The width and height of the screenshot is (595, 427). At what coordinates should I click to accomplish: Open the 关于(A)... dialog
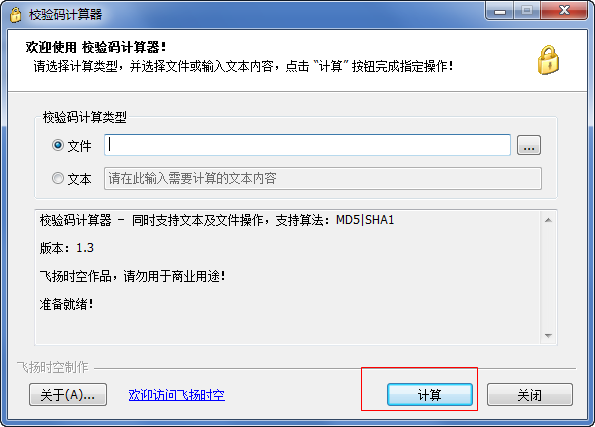pos(68,394)
